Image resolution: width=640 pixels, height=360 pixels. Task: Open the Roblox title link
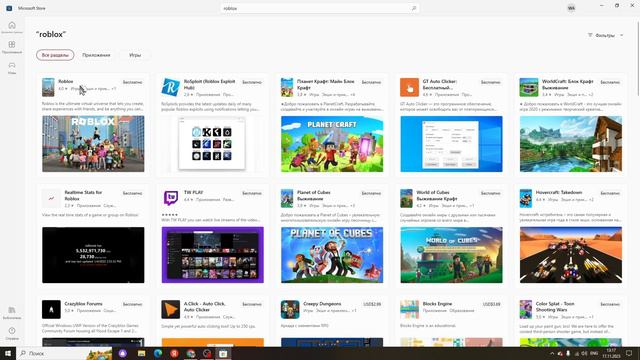pos(66,82)
